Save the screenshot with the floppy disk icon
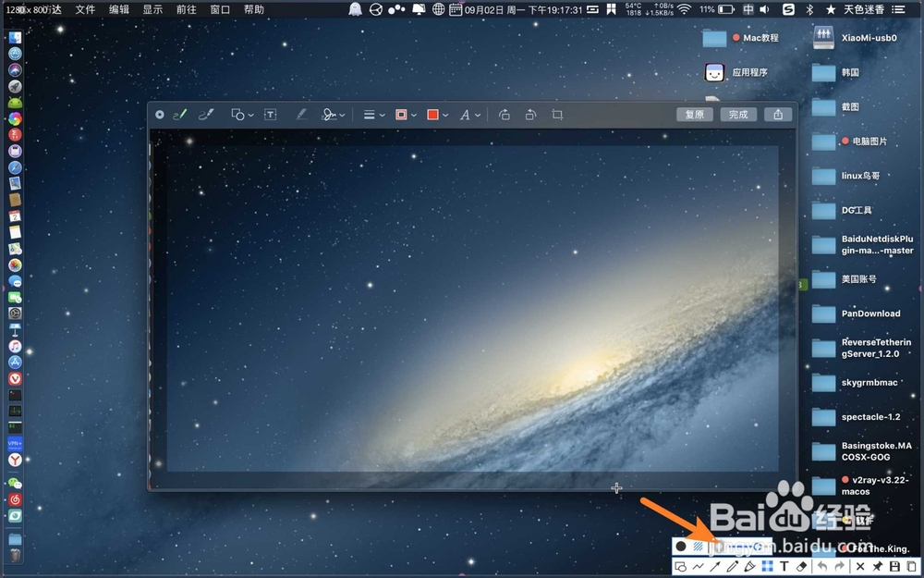Viewport: 924px width, 578px height. click(894, 567)
